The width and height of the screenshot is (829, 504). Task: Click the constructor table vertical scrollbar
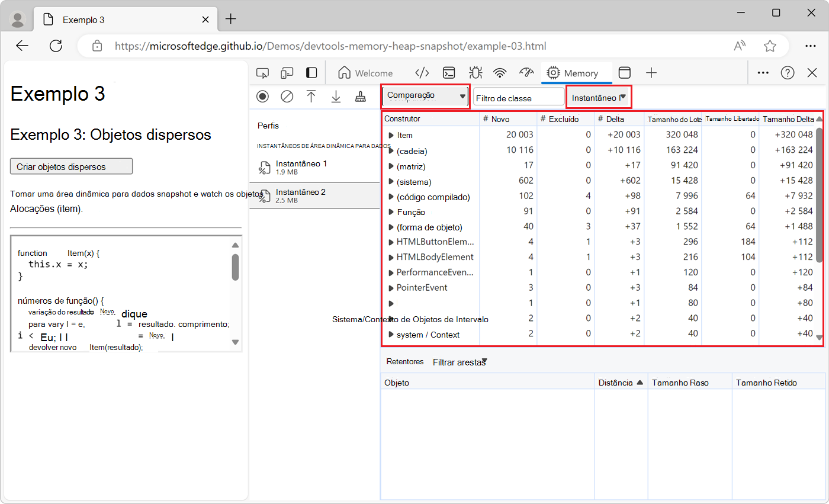pos(820,195)
